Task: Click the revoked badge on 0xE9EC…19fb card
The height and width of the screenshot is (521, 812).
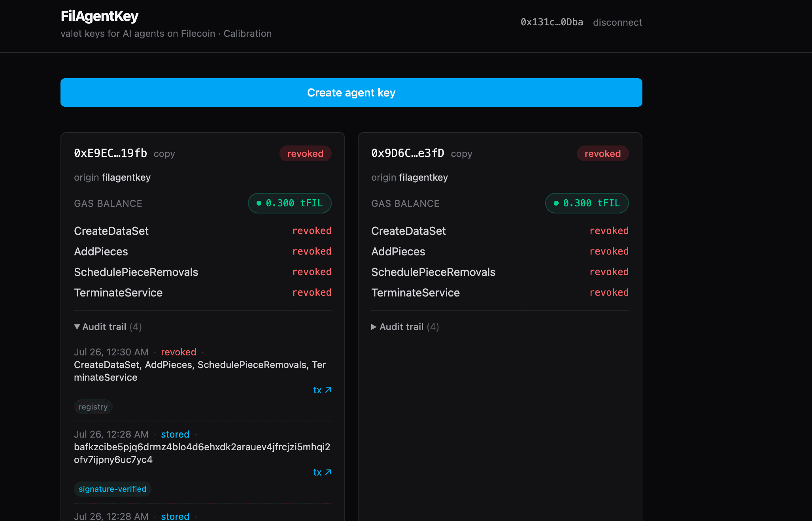Action: (x=305, y=154)
